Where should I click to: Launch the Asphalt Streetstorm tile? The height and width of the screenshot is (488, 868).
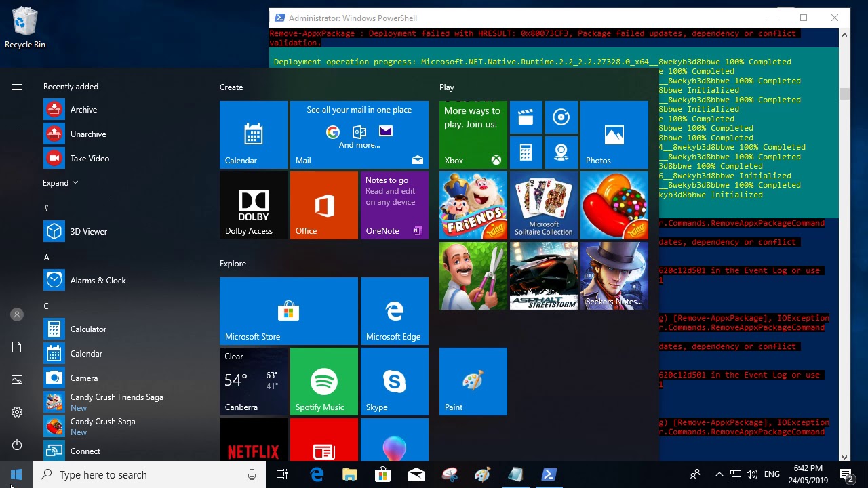[x=544, y=276]
